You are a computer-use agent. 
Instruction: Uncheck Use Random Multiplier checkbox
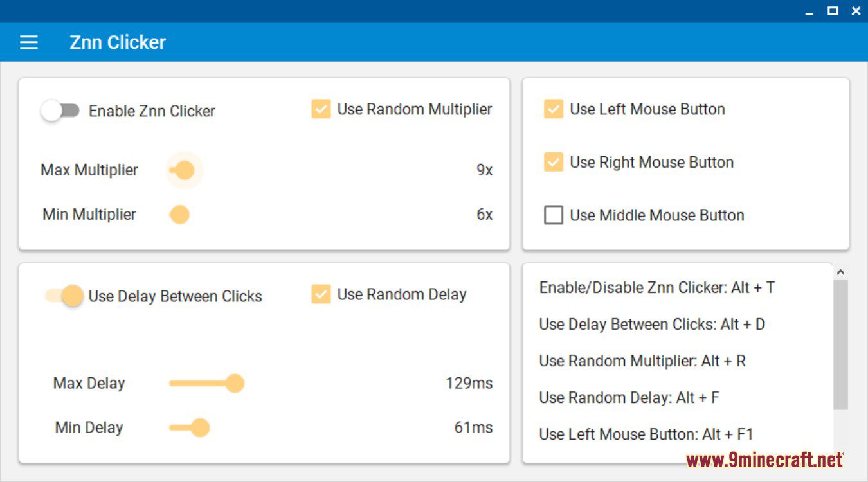321,109
